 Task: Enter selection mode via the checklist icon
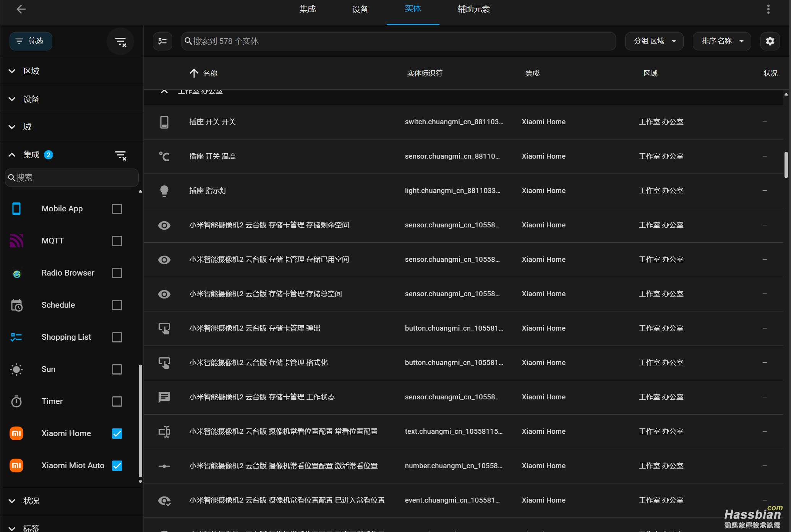click(162, 41)
